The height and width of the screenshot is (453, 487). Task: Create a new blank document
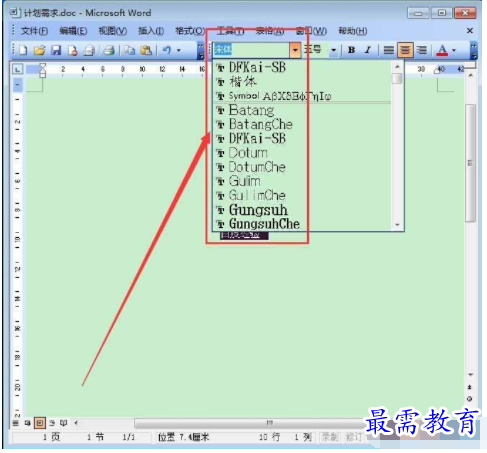click(23, 50)
